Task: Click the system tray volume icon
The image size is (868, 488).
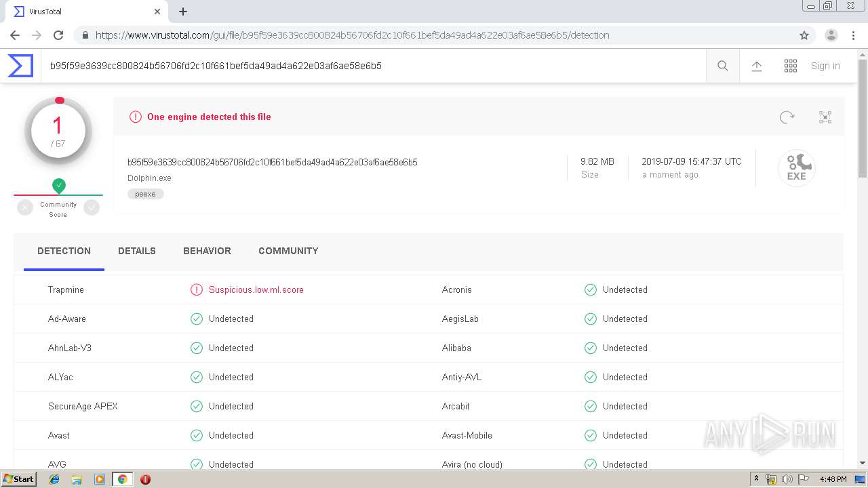Action: pos(787,479)
